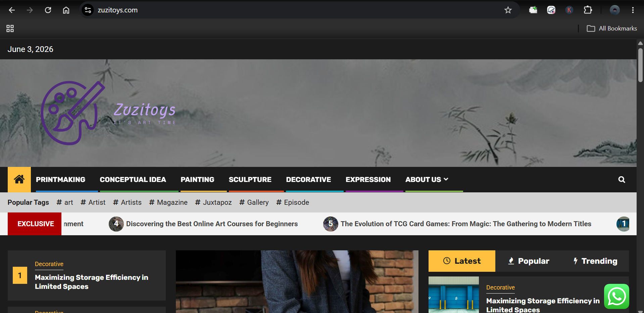Reload the page
The image size is (644, 313).
click(x=48, y=10)
